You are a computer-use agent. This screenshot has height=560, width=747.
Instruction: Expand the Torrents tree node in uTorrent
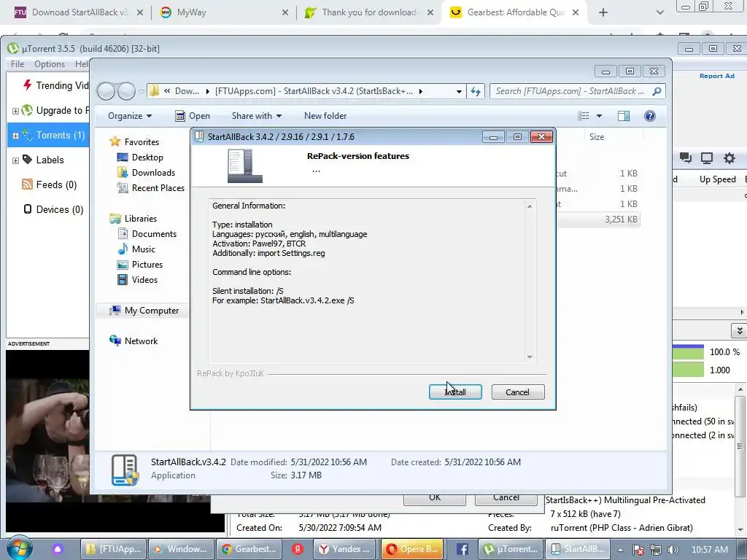[x=15, y=136]
